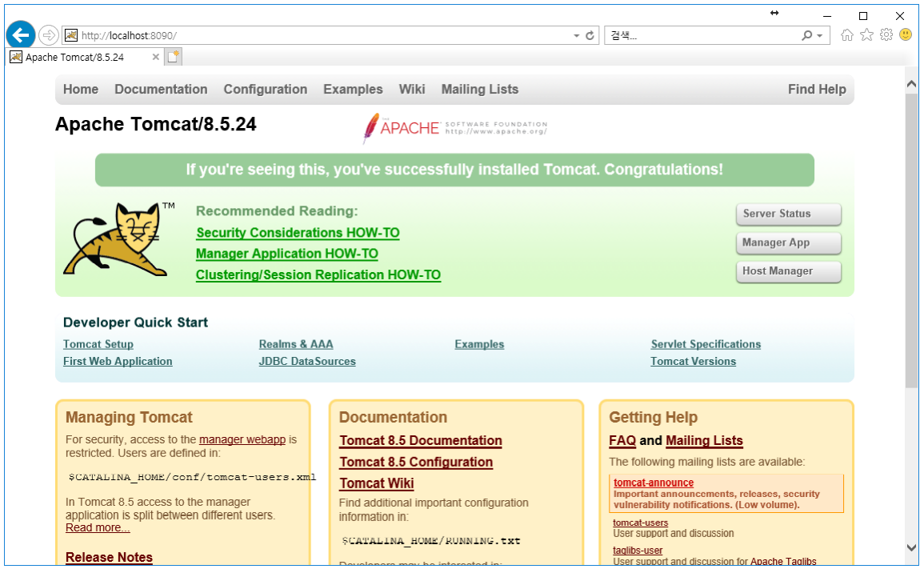The width and height of the screenshot is (924, 569).
Task: Open the Wiki navigation item
Action: (x=412, y=89)
